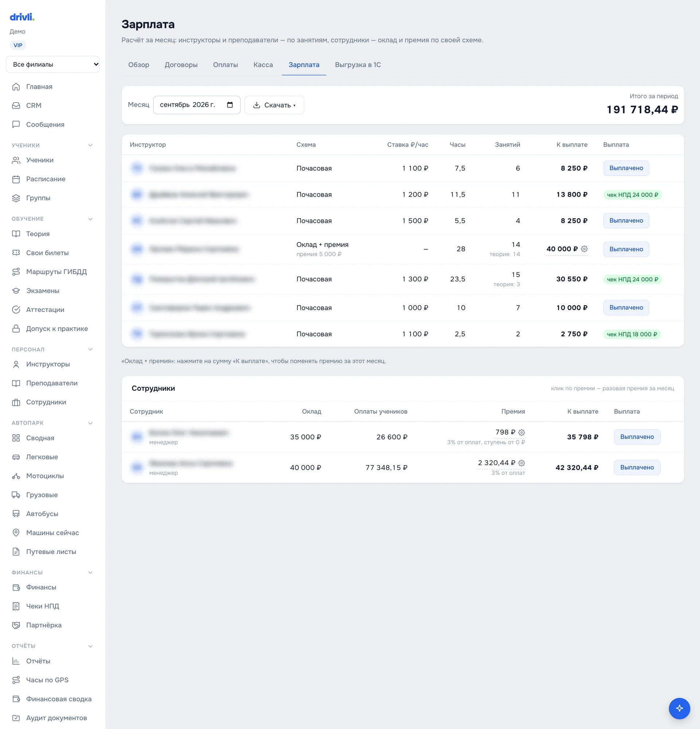Click Выплачено button for the 1 100 ₽ rate row
The height and width of the screenshot is (729, 700).
click(626, 168)
